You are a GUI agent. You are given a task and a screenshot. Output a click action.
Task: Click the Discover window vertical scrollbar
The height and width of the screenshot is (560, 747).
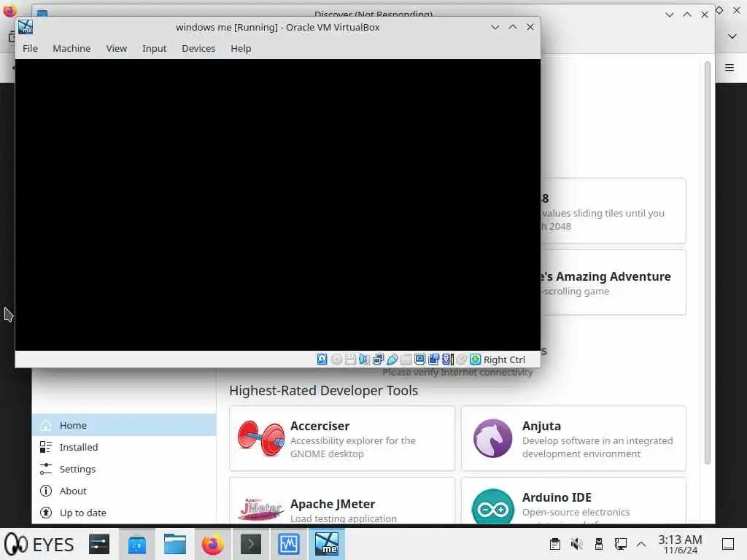click(x=708, y=262)
